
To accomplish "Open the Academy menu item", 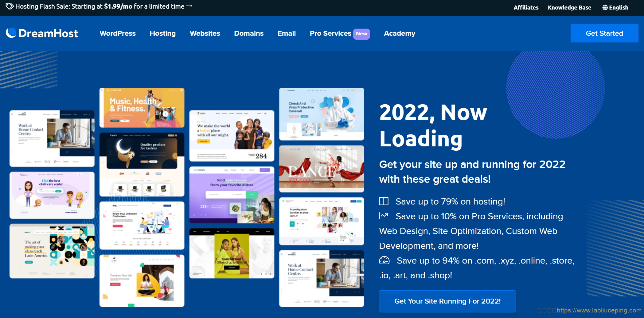I will click(400, 33).
